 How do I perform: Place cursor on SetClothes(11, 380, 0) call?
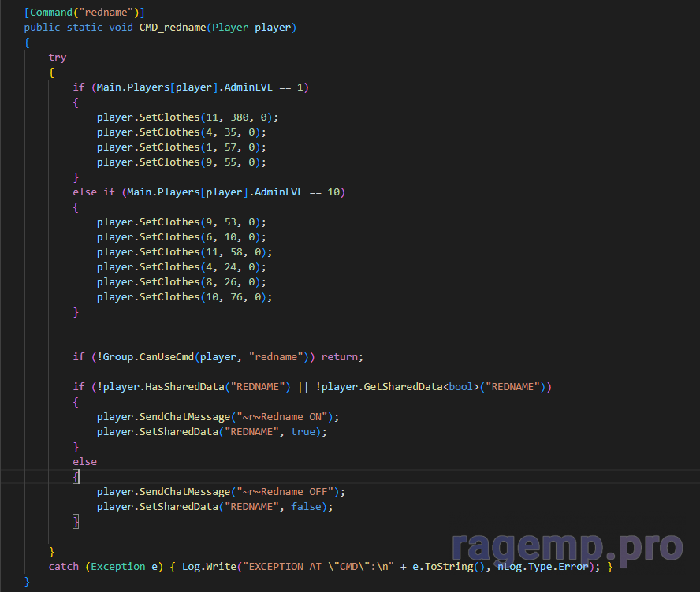point(188,117)
